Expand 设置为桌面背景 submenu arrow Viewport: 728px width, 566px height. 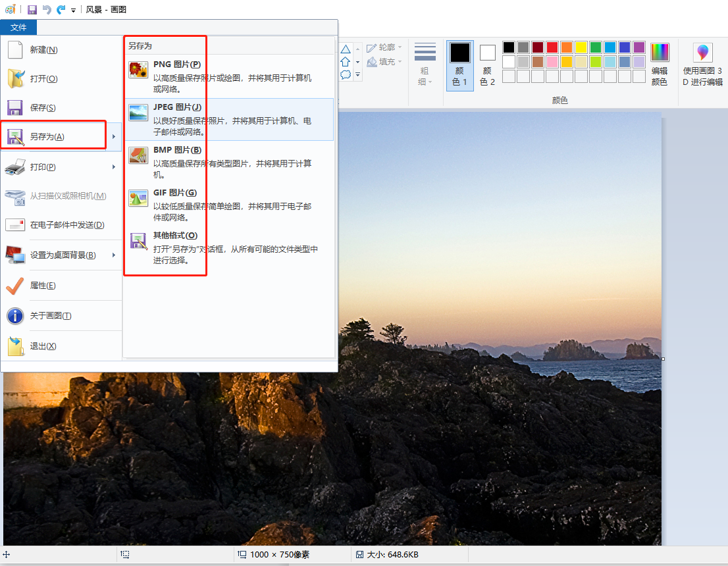click(x=114, y=255)
